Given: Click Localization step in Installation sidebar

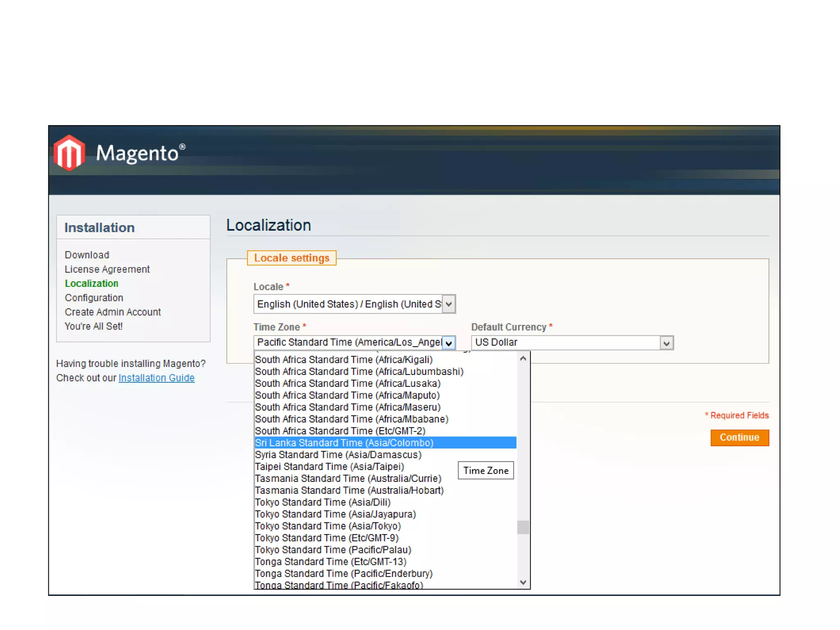Looking at the screenshot, I should (91, 283).
